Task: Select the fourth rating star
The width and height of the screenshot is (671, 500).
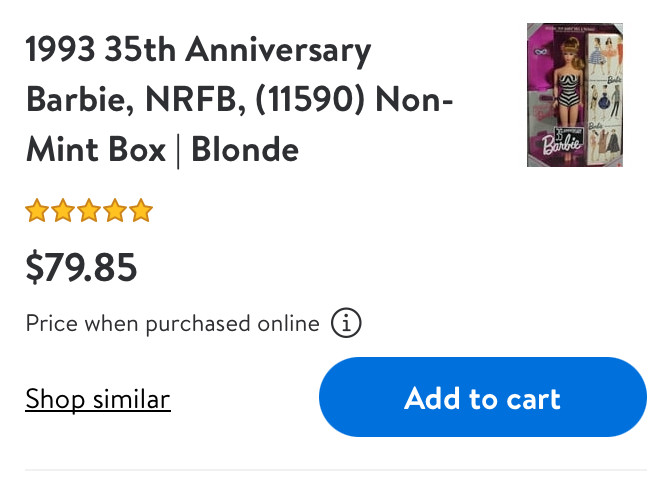Action: [x=115, y=211]
